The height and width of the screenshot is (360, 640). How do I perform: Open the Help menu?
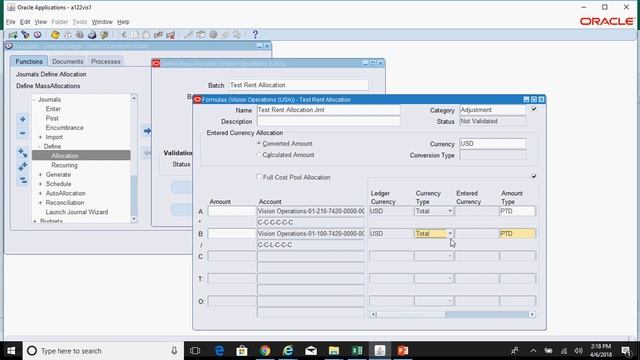(x=123, y=22)
